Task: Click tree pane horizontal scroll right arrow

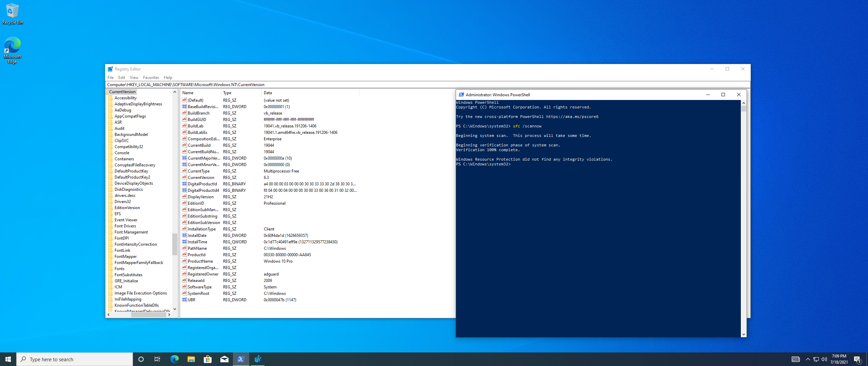Action: click(169, 315)
